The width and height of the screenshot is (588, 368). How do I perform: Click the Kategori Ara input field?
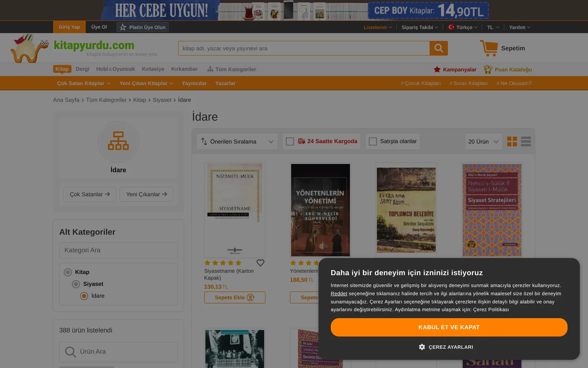[118, 251]
